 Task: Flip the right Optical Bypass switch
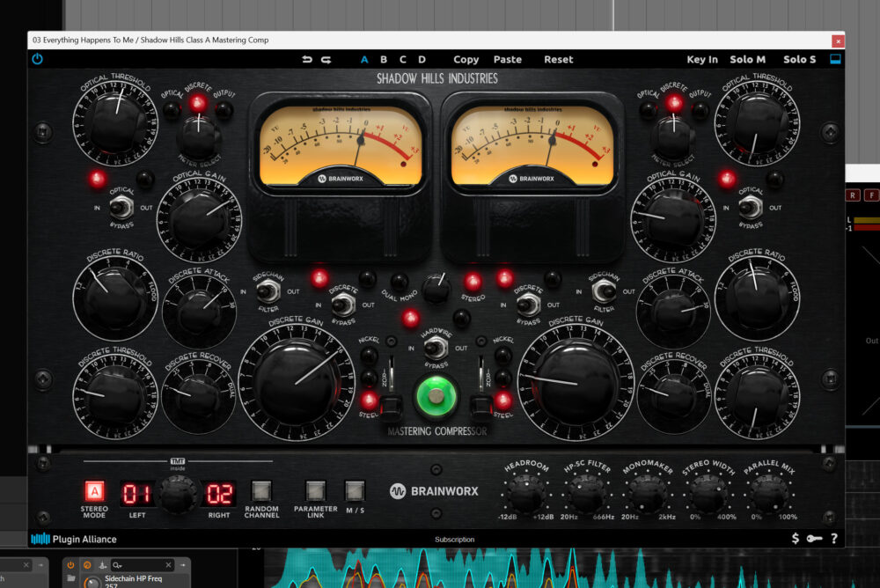pyautogui.click(x=750, y=208)
